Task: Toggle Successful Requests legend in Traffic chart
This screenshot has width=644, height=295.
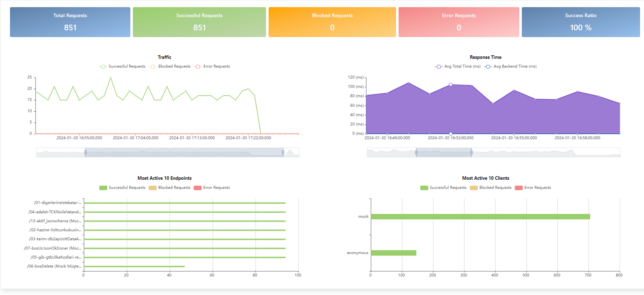Action: click(123, 67)
